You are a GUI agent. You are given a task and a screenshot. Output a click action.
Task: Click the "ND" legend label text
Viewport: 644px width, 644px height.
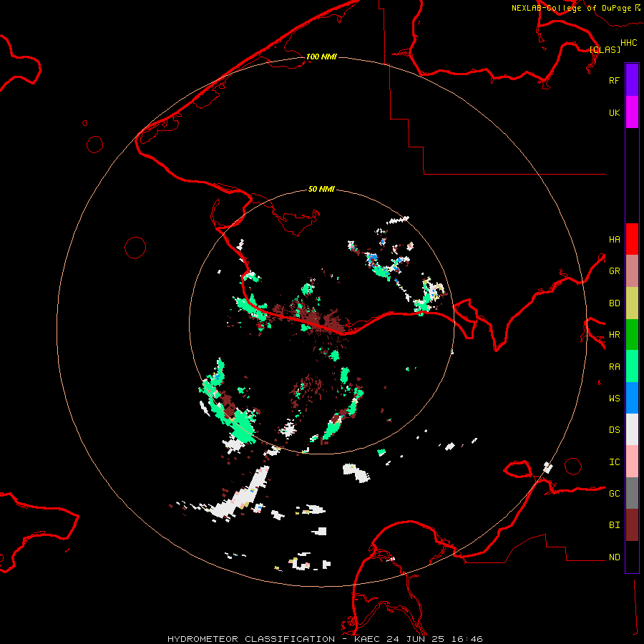[x=614, y=557]
